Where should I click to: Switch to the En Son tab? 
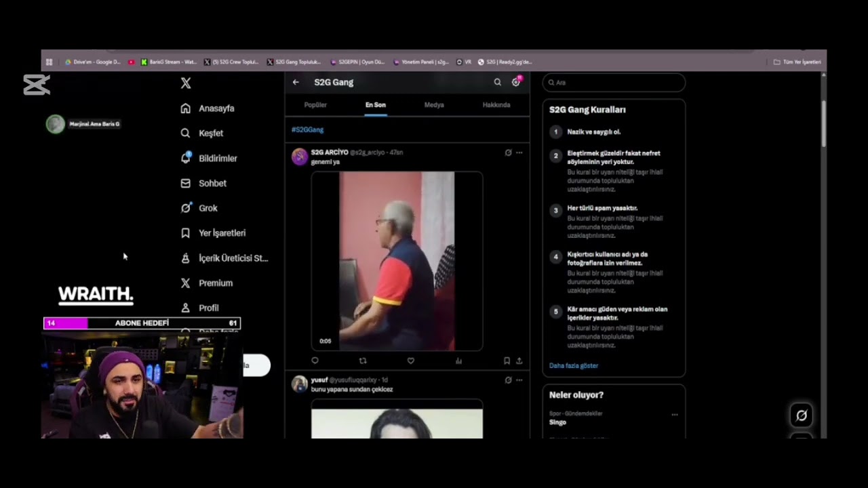pos(376,105)
